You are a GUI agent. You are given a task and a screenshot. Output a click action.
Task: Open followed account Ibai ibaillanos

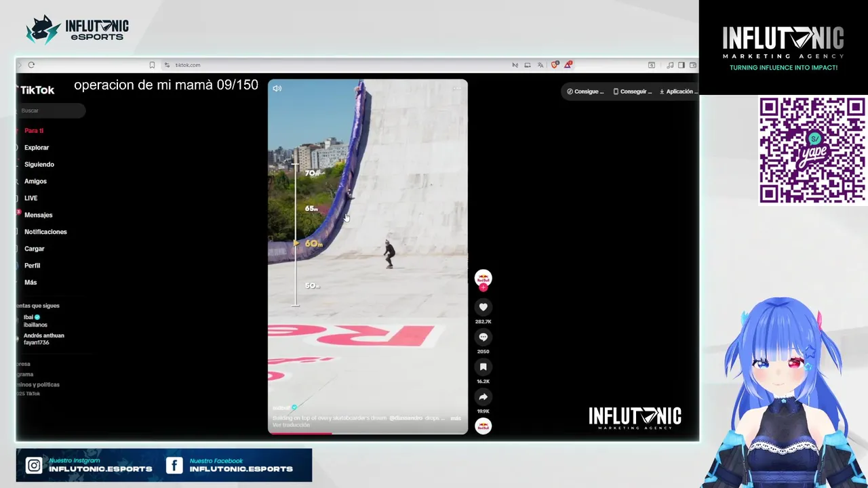coord(35,321)
